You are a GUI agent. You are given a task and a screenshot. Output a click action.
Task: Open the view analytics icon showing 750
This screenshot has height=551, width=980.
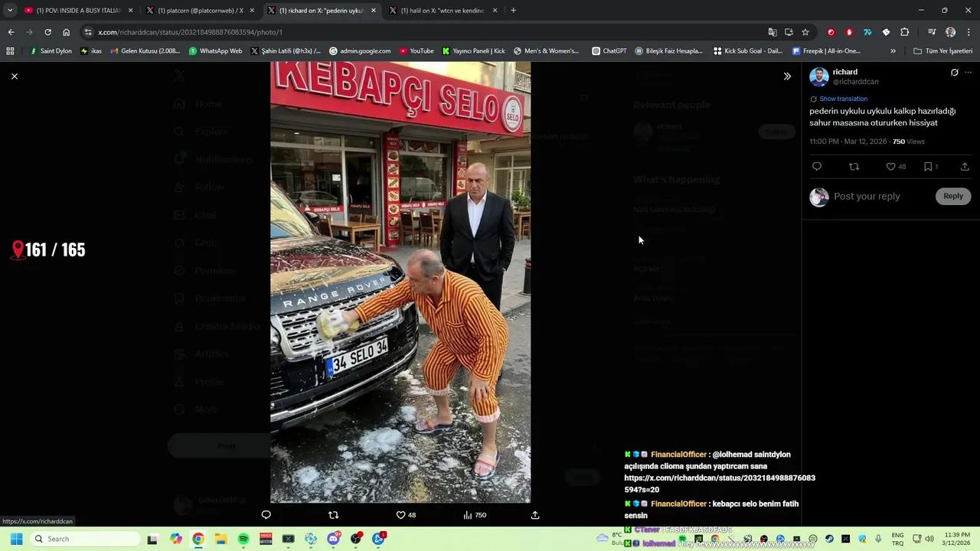[x=475, y=515]
